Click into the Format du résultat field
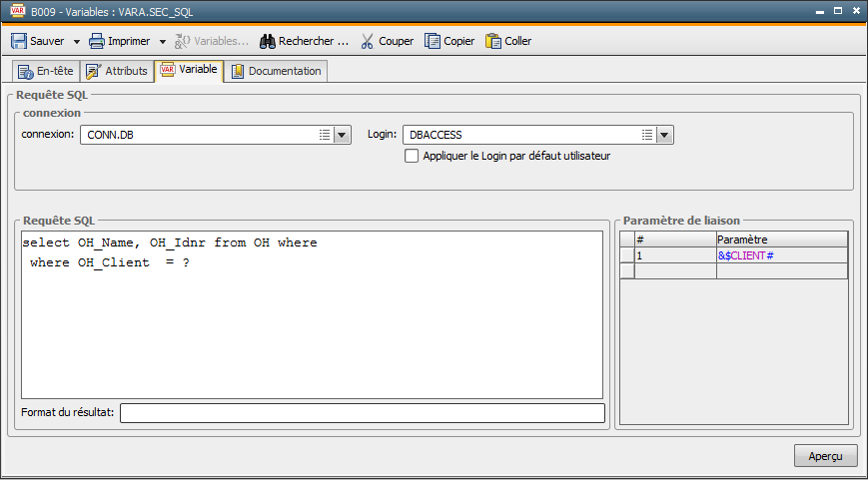 pos(362,413)
